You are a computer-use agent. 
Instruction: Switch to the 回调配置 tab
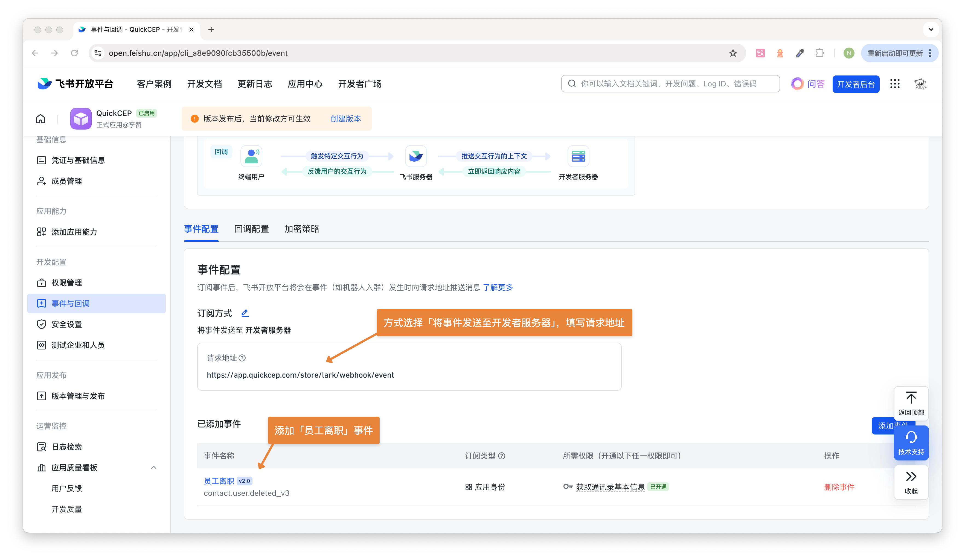pos(251,229)
